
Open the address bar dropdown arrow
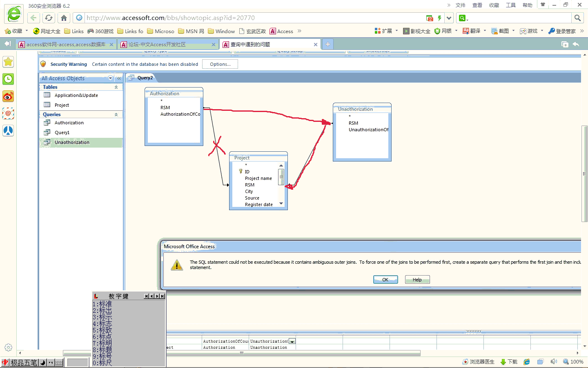449,18
